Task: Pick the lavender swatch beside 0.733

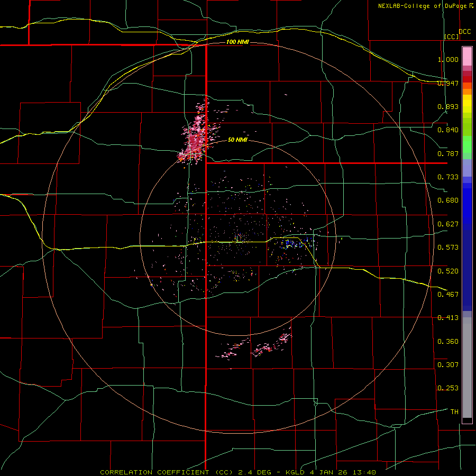Action: point(467,168)
